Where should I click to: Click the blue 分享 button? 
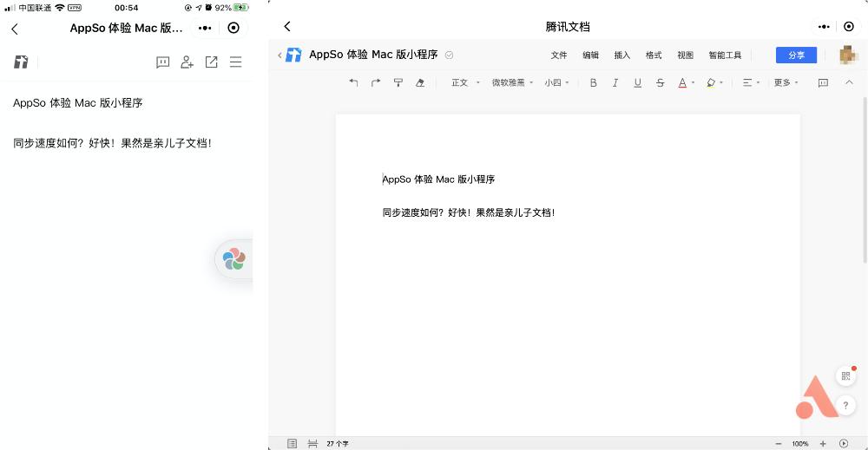pyautogui.click(x=796, y=55)
